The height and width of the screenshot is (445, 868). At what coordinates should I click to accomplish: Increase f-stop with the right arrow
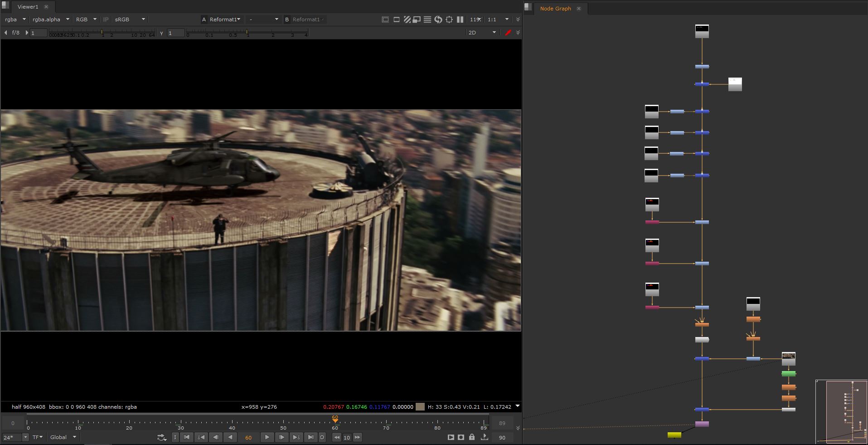(27, 33)
